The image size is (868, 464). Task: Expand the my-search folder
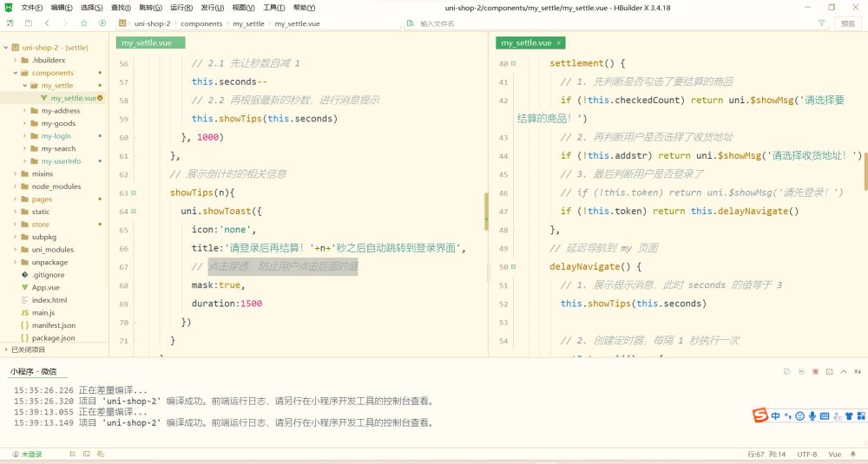click(24, 148)
